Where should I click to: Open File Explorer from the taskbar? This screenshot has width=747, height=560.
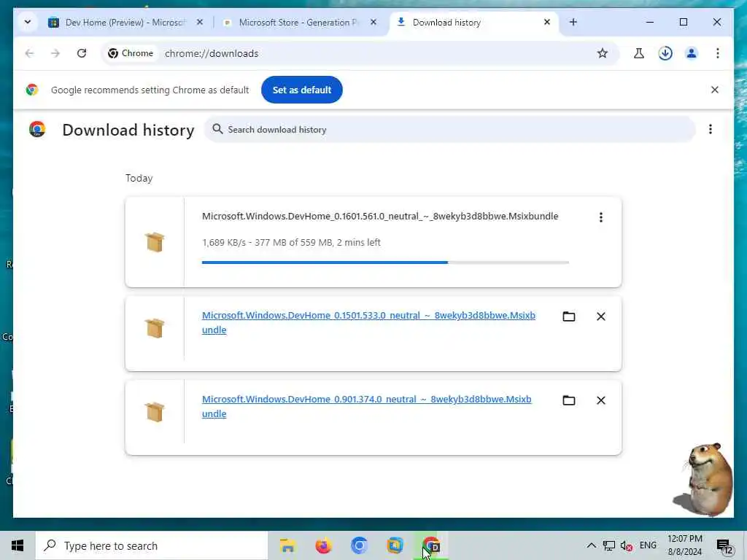pos(287,545)
